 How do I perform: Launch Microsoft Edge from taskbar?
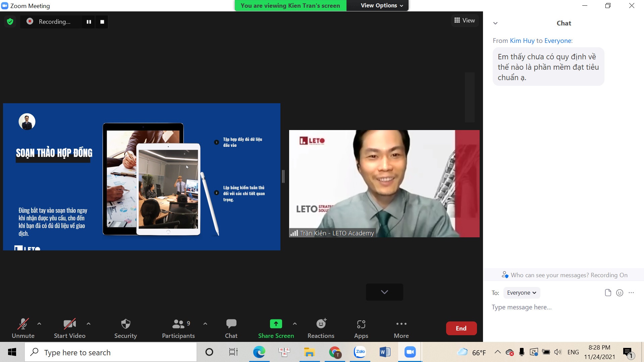coord(259,352)
